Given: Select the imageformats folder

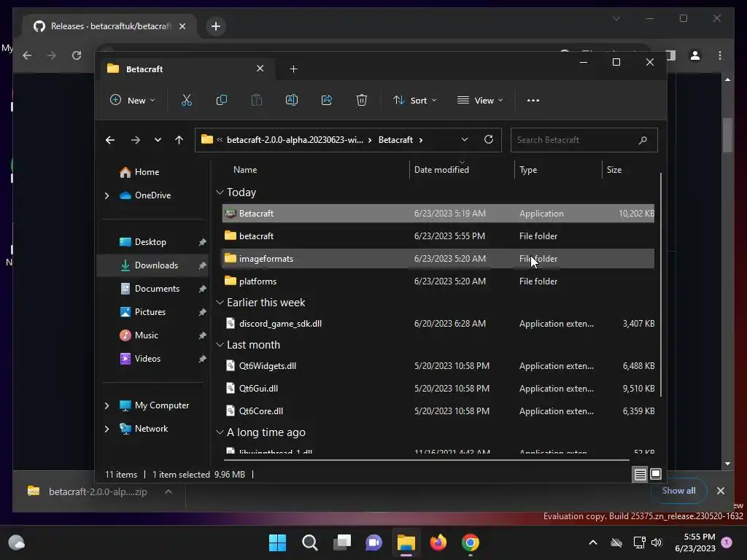Looking at the screenshot, I should tap(438, 259).
